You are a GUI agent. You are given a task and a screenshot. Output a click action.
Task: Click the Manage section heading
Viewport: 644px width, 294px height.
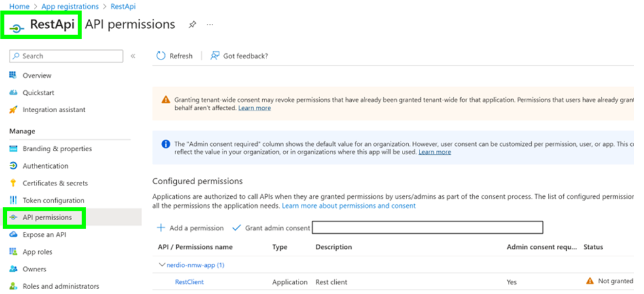coord(22,132)
